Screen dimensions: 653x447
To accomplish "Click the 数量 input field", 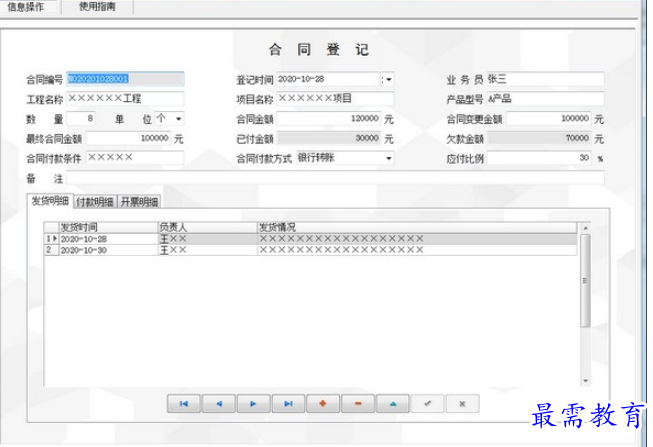I will [81, 119].
